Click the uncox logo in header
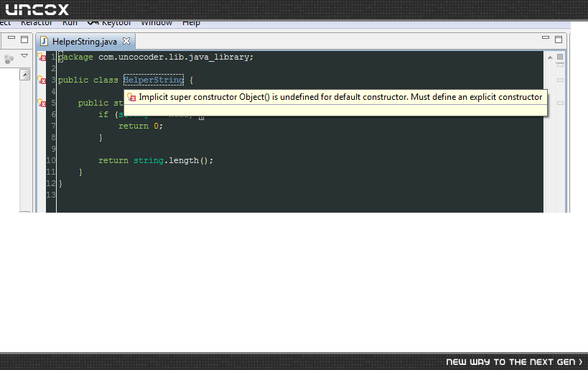588x370 pixels. (37, 10)
